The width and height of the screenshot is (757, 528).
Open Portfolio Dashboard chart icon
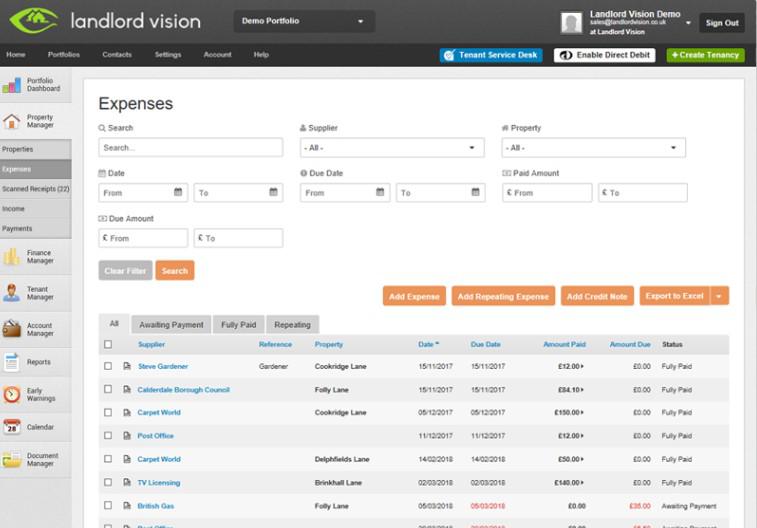[x=12, y=85]
